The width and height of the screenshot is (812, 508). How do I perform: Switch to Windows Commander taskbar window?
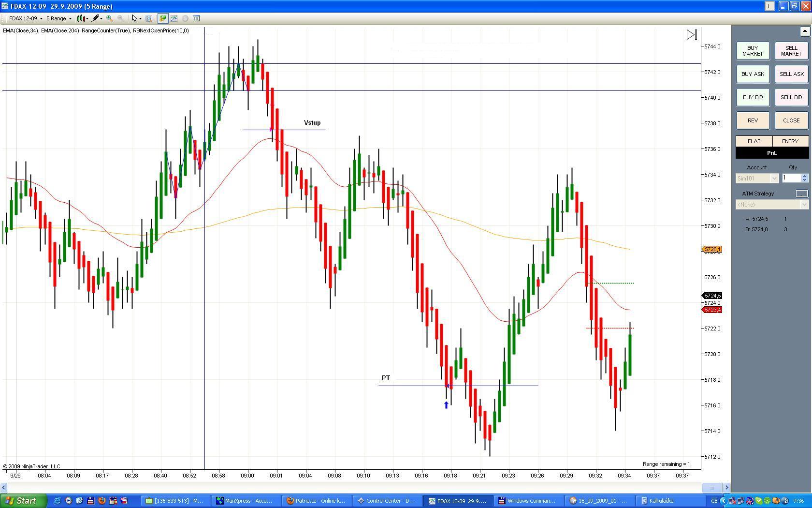click(x=528, y=501)
